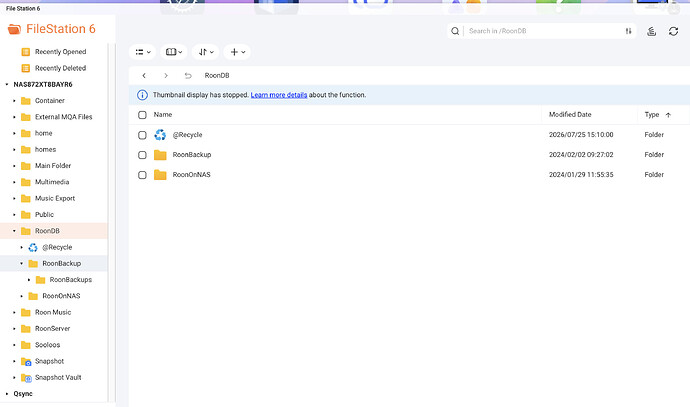
Task: Check the RoonOnNAS row checkbox
Action: click(x=142, y=175)
